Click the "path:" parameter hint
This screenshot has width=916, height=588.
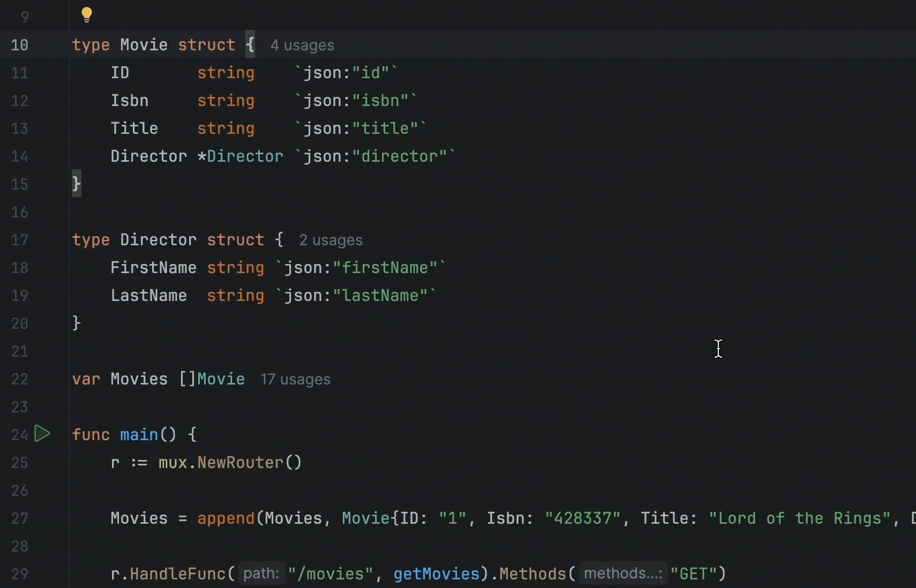[x=261, y=574]
